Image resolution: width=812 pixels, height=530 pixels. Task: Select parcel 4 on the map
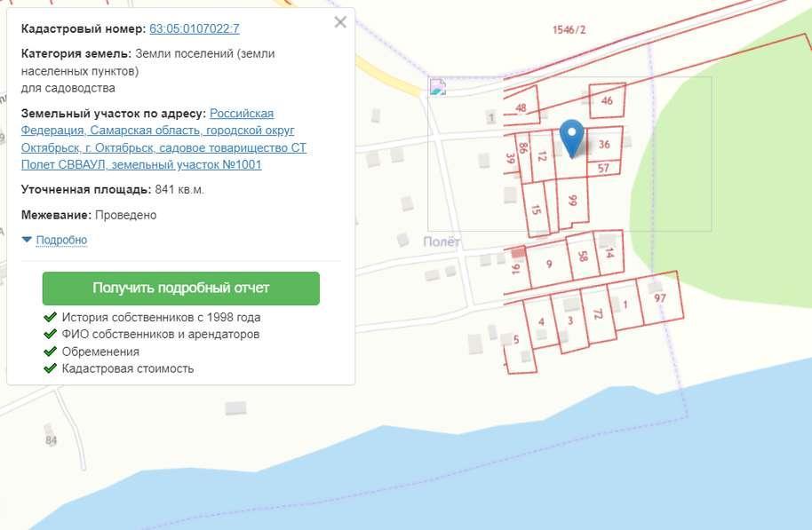[x=541, y=322]
